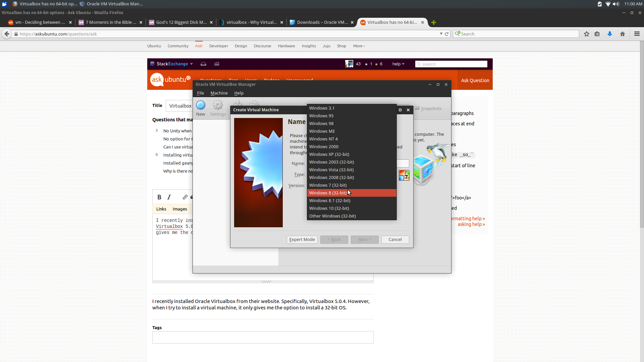Click the user avatar in StackExchange bar

(349, 64)
